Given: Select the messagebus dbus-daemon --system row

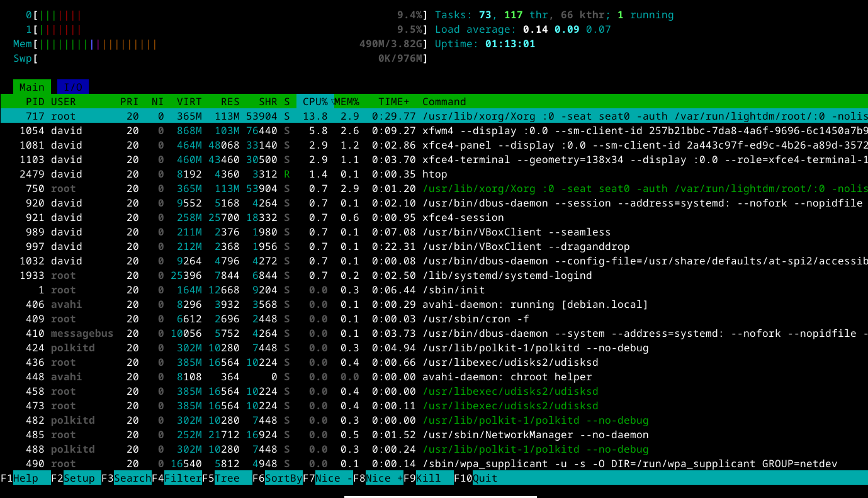Looking at the screenshot, I should pyautogui.click(x=434, y=333).
